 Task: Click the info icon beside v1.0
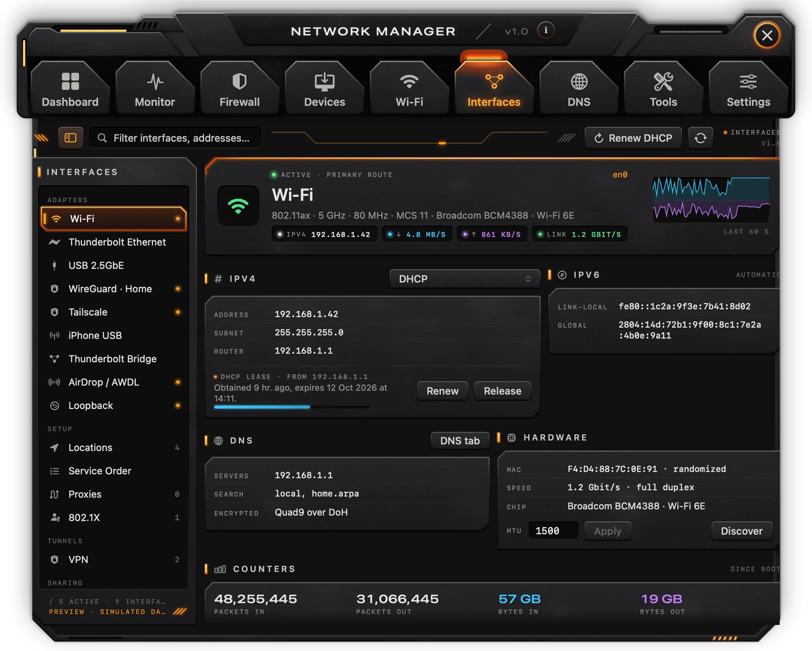click(546, 30)
